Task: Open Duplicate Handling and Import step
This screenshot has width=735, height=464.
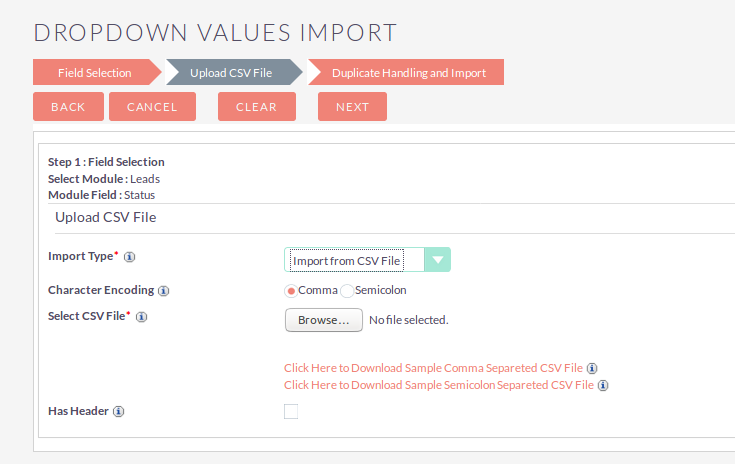Action: 409,72
